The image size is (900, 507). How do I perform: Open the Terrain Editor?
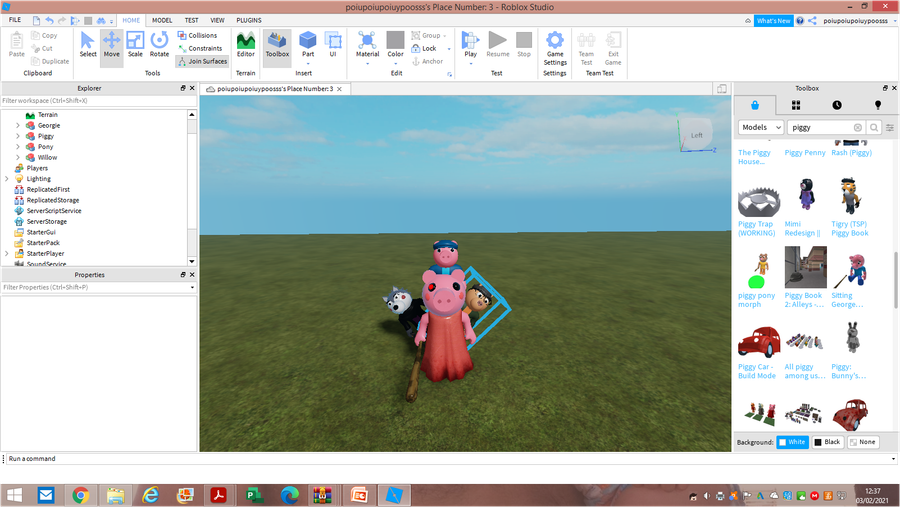246,45
